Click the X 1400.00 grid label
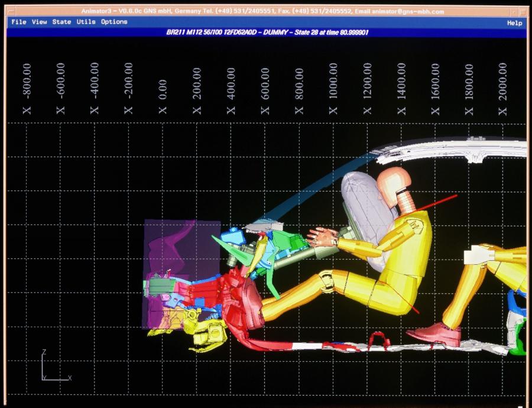The width and height of the screenshot is (532, 408). tap(401, 89)
